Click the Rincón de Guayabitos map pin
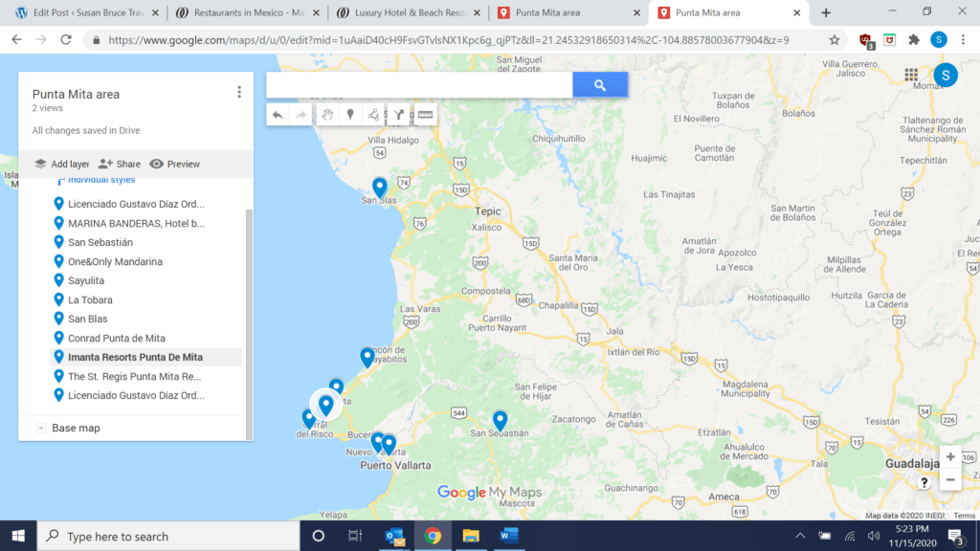 [367, 358]
